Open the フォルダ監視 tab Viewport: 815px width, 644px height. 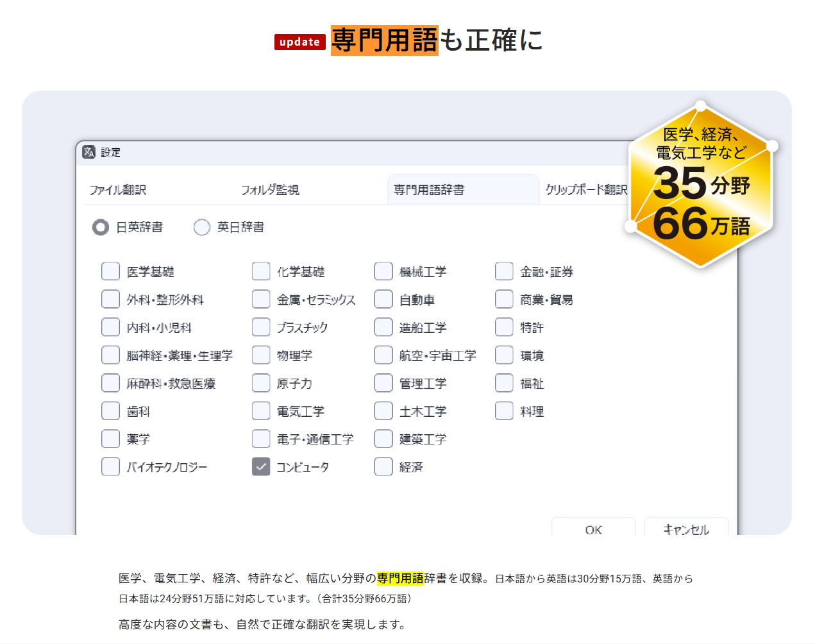(269, 189)
